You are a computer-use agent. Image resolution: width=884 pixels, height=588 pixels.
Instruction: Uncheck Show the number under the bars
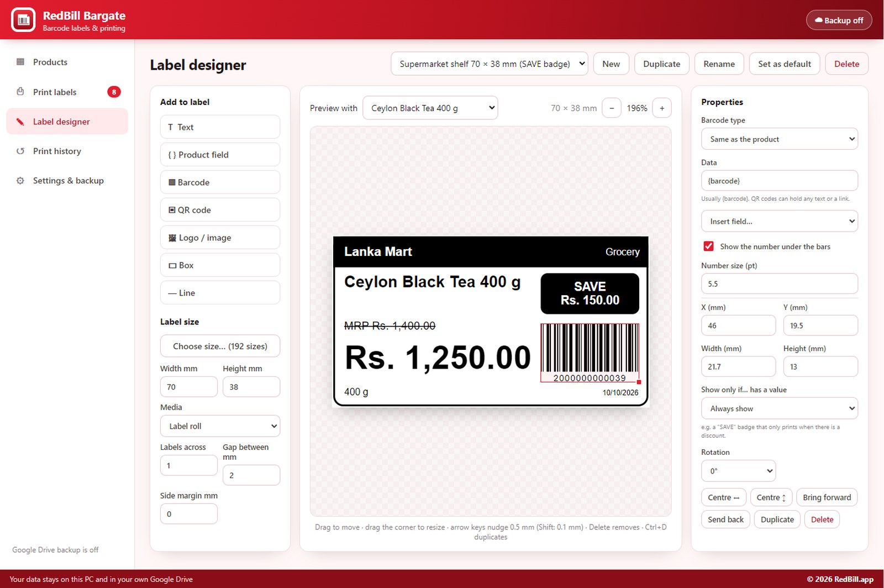click(708, 246)
